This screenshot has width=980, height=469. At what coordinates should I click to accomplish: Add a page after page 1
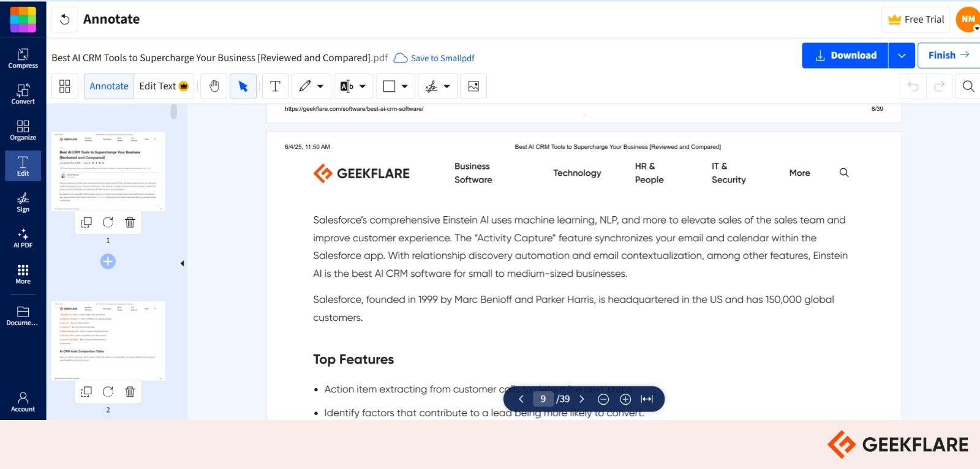108,261
